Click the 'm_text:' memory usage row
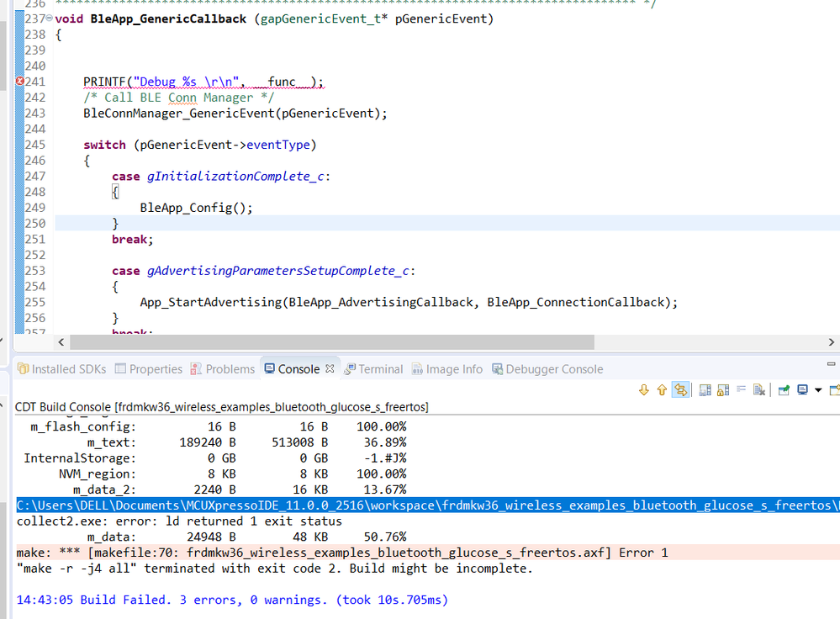 (246, 442)
